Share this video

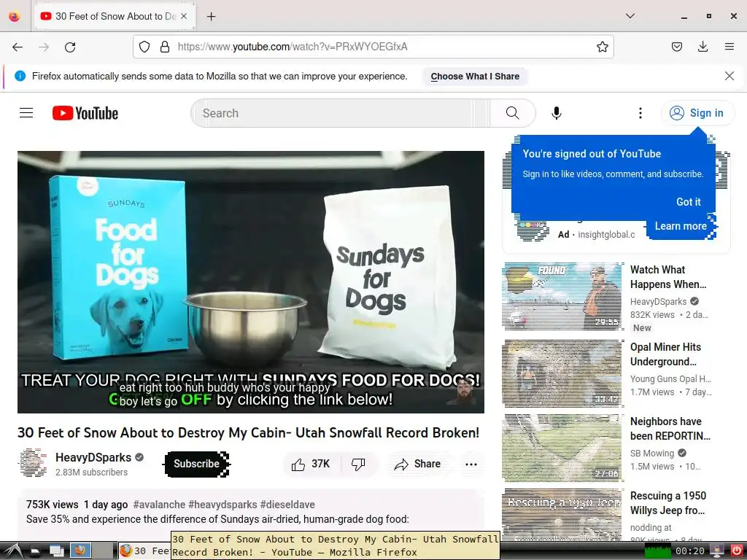click(417, 464)
